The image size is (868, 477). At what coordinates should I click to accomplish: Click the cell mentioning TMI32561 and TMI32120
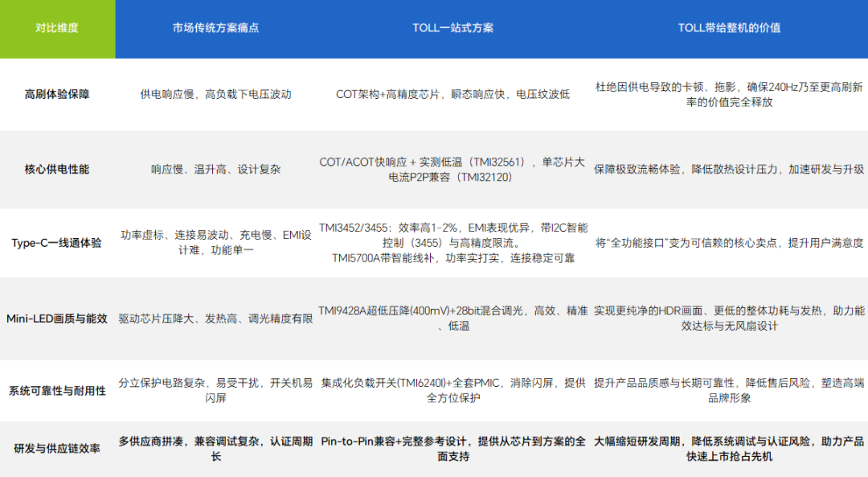coord(452,170)
